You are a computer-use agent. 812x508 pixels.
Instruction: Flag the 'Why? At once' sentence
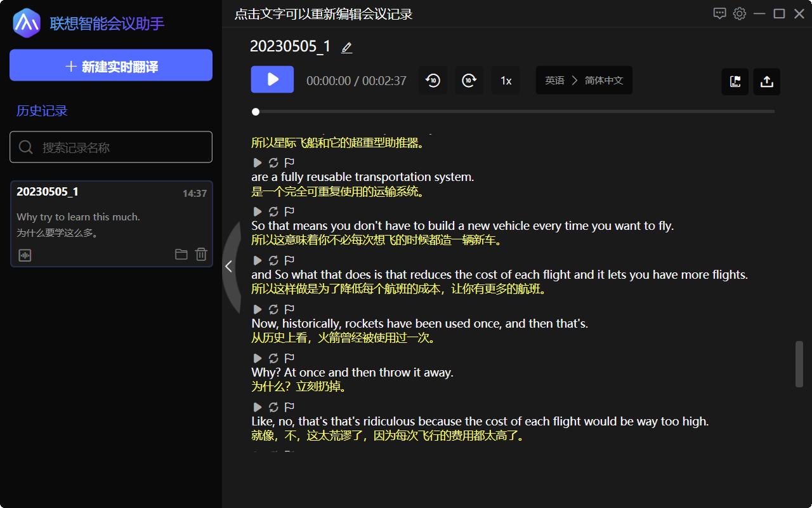pyautogui.click(x=289, y=358)
